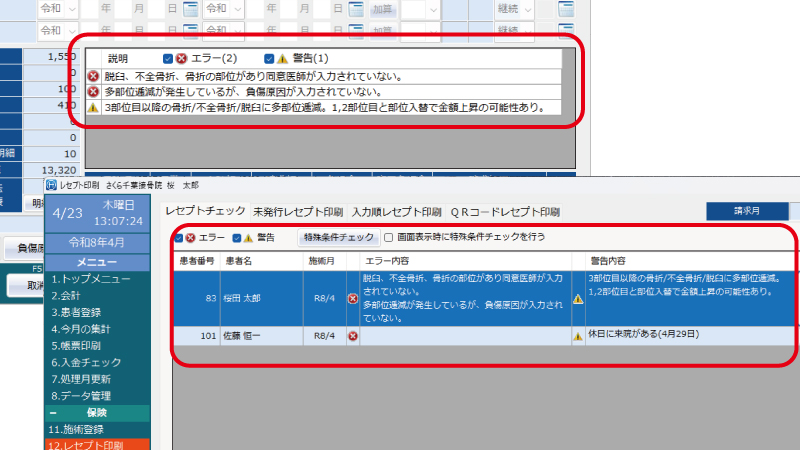800x450 pixels.
Task: Click the エラー内容 column header
Action: pyautogui.click(x=465, y=261)
